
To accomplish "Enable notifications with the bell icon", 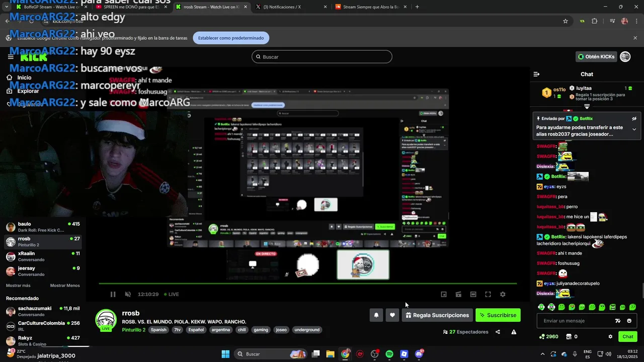I will 376,315.
